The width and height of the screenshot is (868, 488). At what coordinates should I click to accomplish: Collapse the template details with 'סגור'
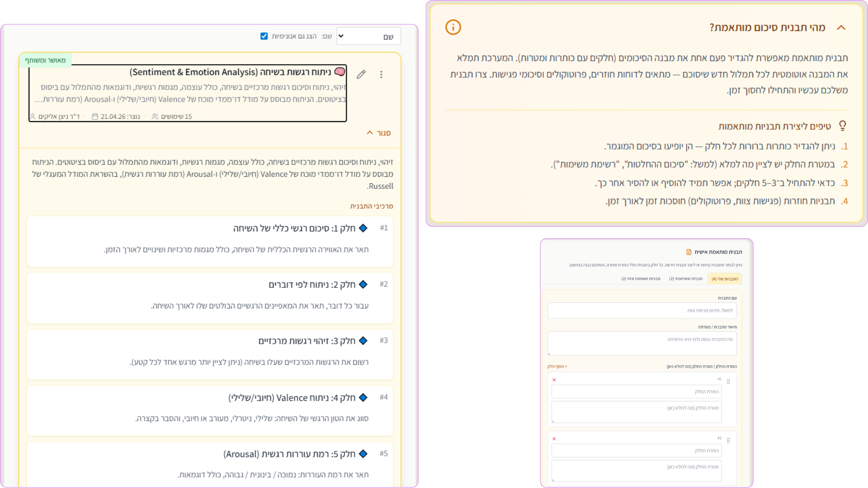(x=378, y=133)
